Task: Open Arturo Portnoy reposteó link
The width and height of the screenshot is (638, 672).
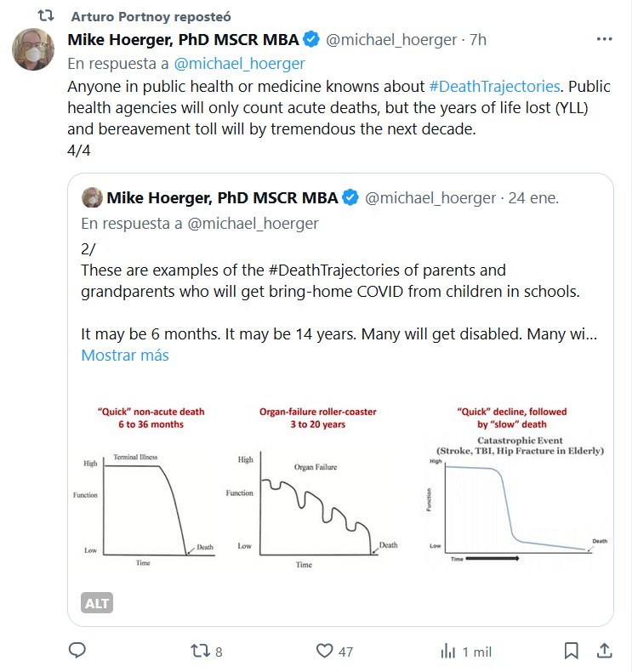Action: [151, 16]
